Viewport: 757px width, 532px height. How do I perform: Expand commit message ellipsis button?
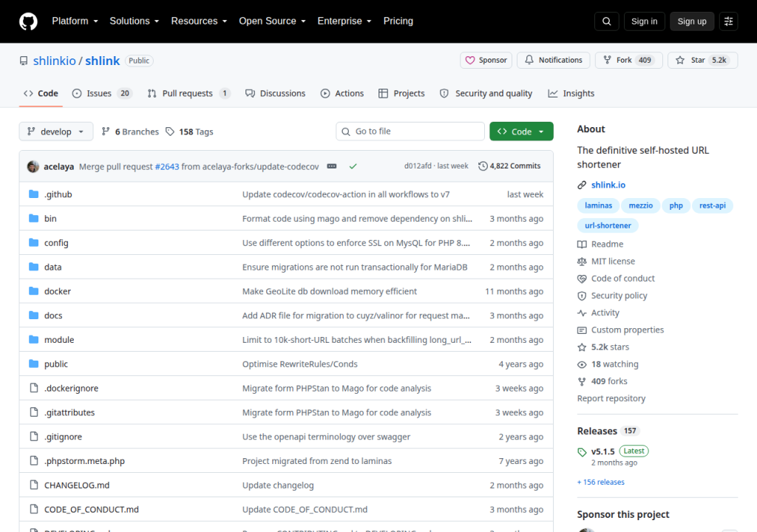(x=332, y=166)
